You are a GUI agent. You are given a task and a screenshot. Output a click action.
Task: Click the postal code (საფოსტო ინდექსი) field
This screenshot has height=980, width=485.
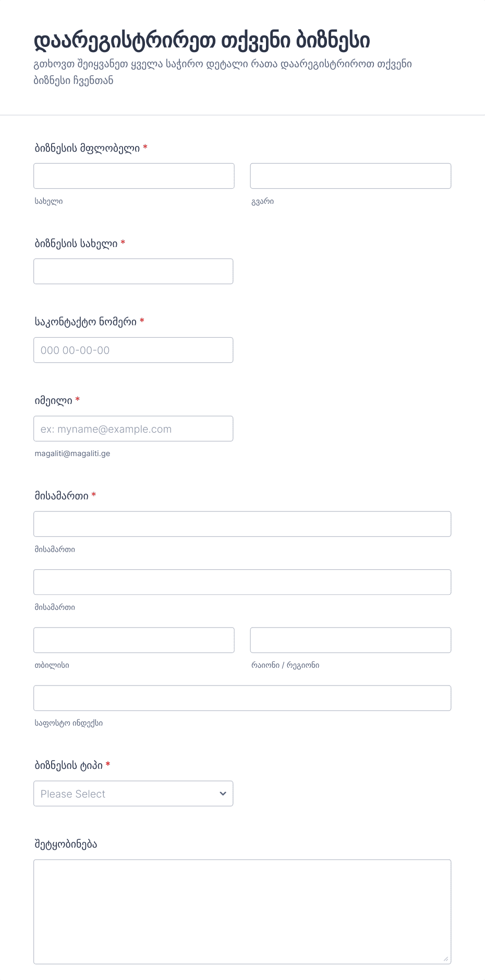242,697
